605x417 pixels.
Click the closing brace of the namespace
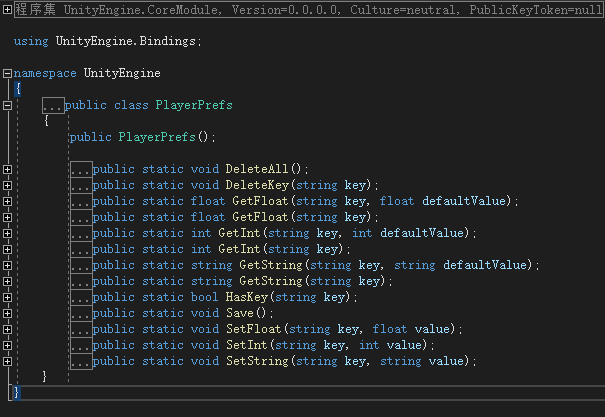[x=17, y=392]
